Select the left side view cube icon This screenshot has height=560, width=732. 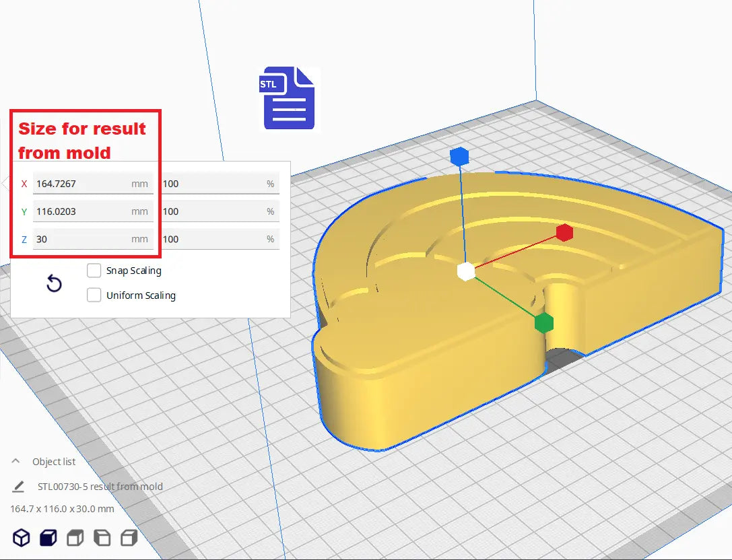tap(102, 538)
